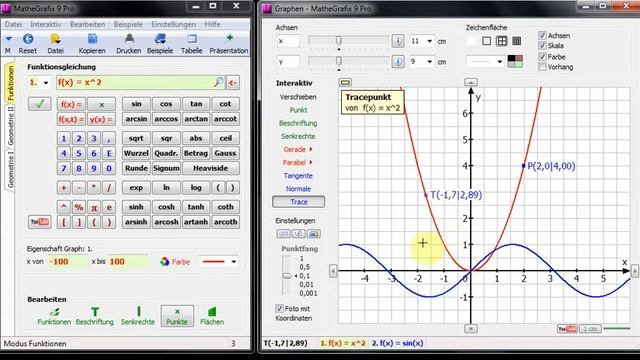Click the graph's right scroll arrow
This screenshot has width=640, height=360.
tap(635, 271)
